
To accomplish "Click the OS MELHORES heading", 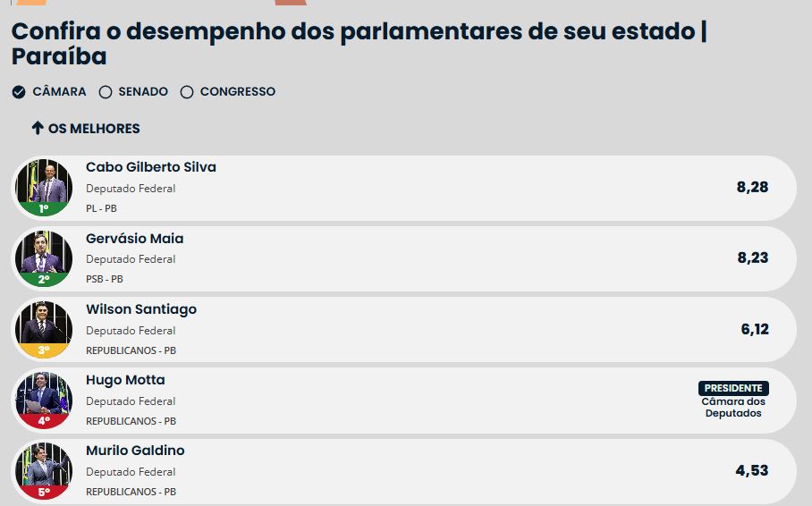I will coord(94,129).
